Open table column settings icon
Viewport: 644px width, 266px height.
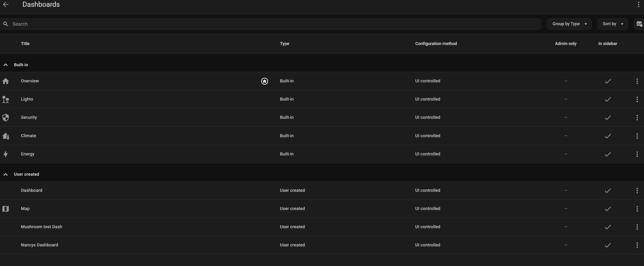[639, 24]
